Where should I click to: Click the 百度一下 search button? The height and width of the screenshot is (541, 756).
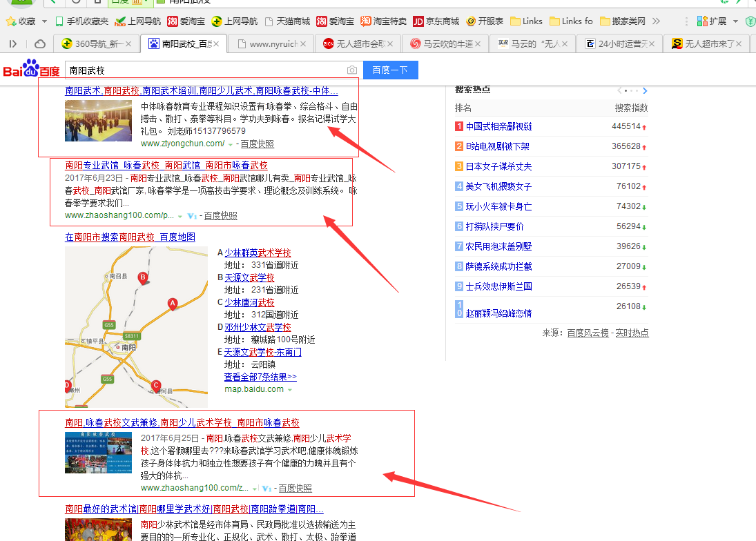click(390, 70)
